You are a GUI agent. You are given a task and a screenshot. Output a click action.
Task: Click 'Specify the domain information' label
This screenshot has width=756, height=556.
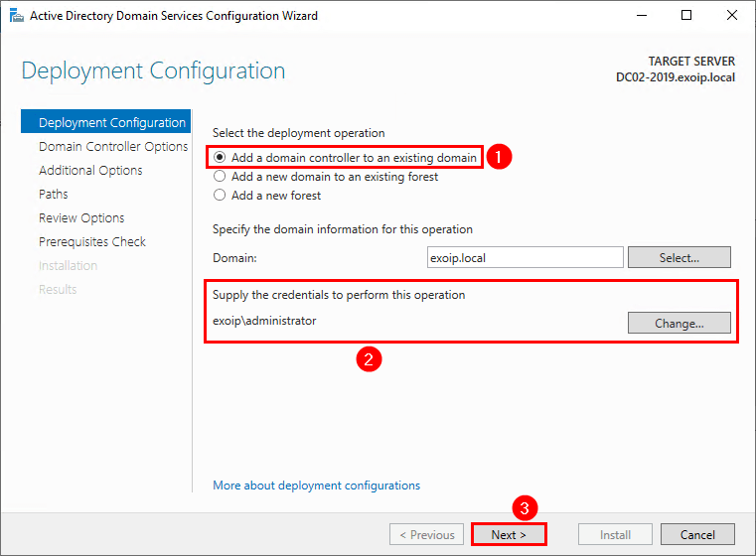tap(343, 229)
